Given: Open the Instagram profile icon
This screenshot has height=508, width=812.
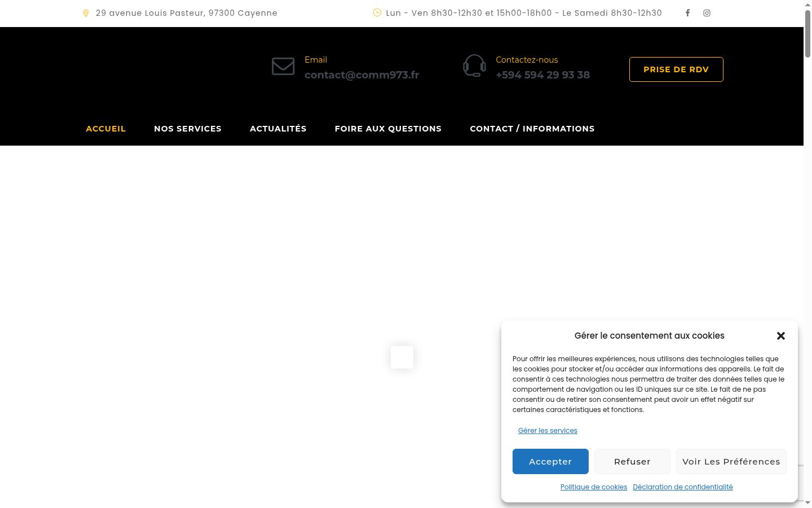Looking at the screenshot, I should [707, 13].
